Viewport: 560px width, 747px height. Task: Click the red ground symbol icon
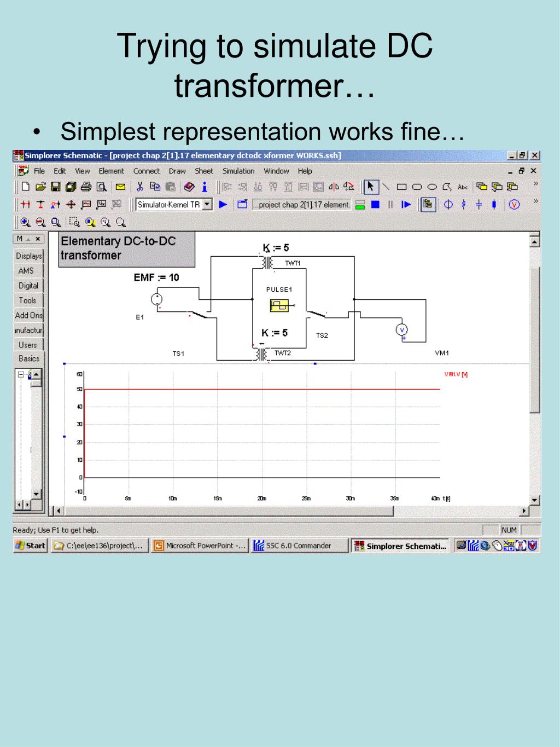click(x=40, y=205)
